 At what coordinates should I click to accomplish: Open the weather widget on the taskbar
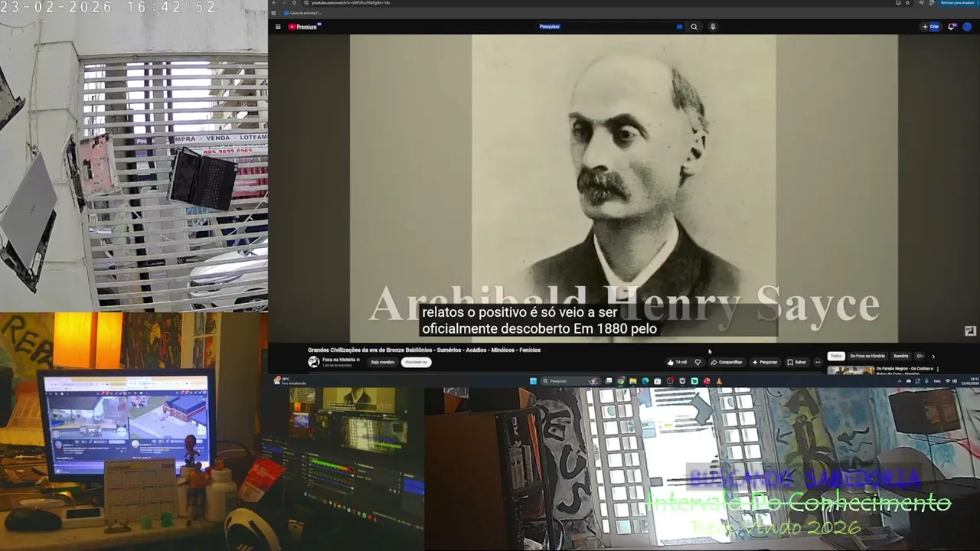(x=292, y=381)
